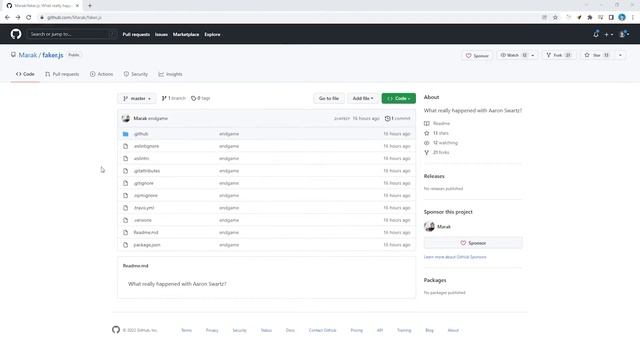Open the .versions file

pyautogui.click(x=143, y=220)
